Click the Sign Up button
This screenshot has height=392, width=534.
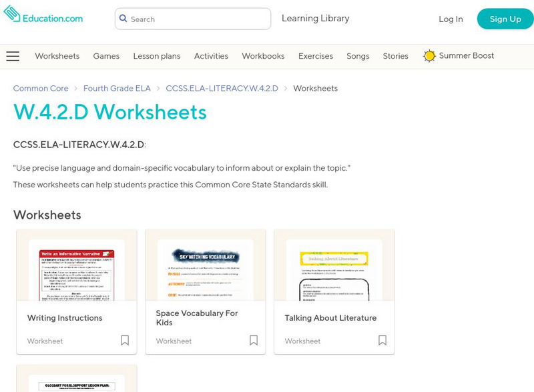[x=505, y=19]
